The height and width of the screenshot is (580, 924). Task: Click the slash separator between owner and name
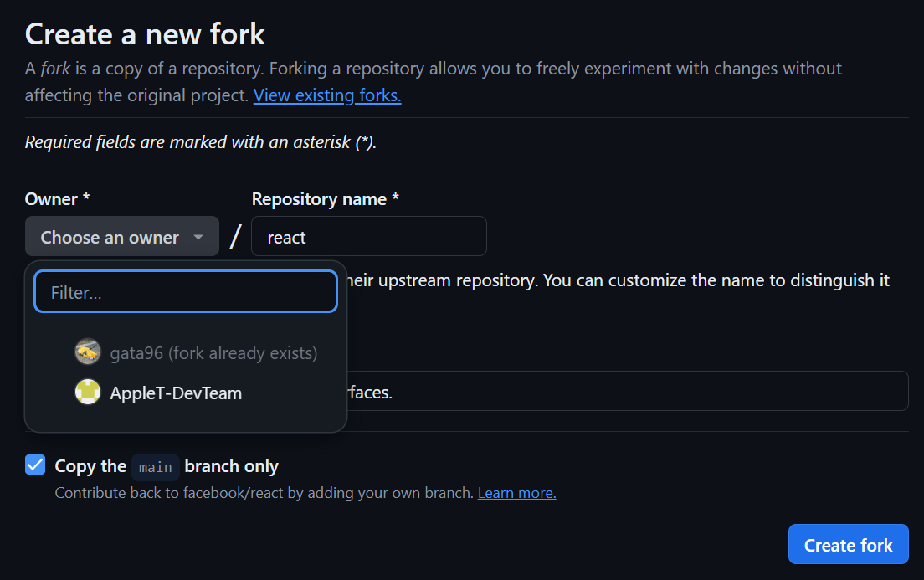235,237
